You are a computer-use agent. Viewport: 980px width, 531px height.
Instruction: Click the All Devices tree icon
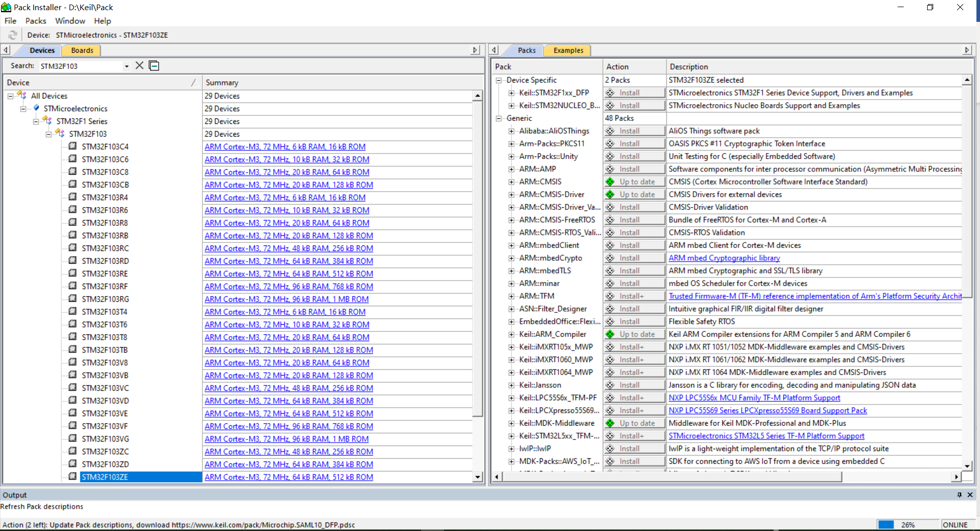pos(22,95)
